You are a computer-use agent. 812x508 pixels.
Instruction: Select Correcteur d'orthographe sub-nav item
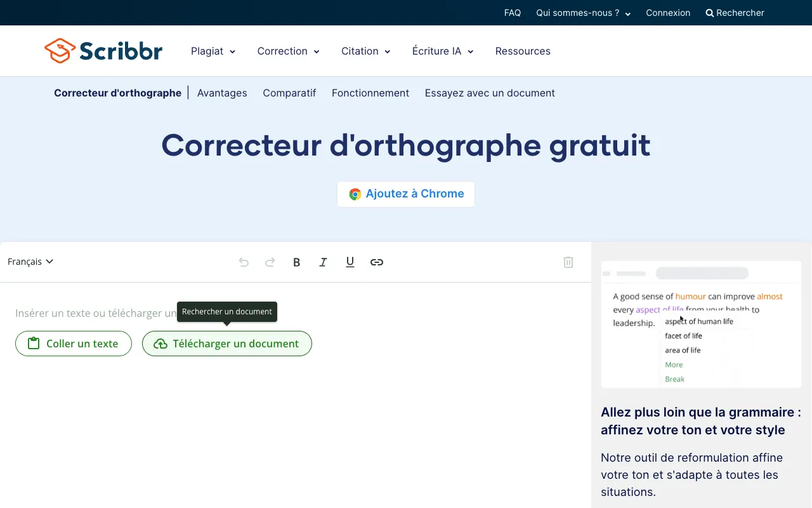(118, 93)
